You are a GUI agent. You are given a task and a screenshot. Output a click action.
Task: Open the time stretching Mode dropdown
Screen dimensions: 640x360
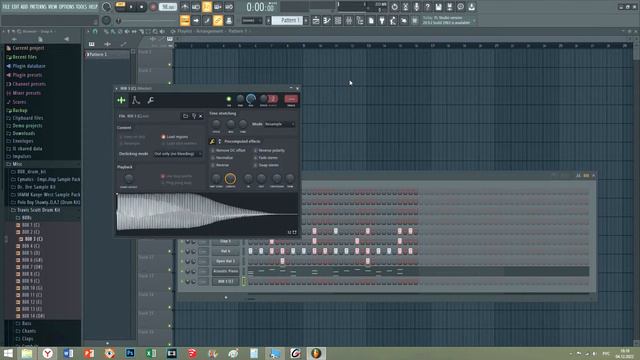280,124
